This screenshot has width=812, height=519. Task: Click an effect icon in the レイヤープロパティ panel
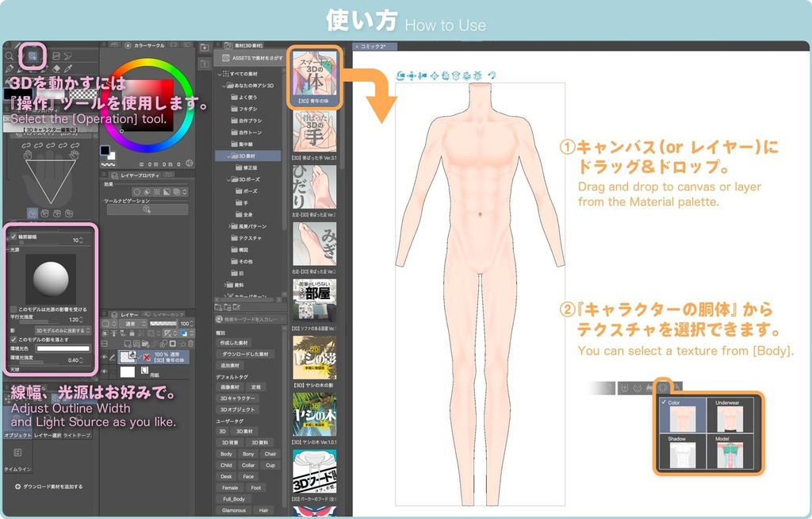pyautogui.click(x=138, y=191)
